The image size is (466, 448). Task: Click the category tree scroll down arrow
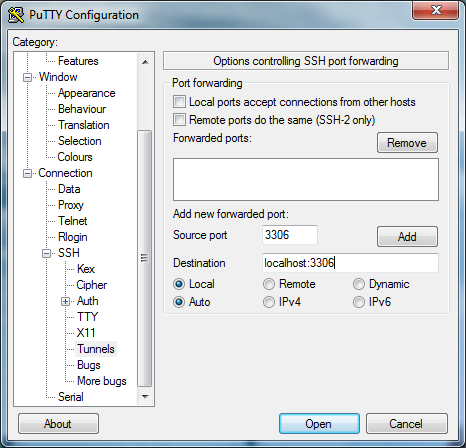(145, 397)
